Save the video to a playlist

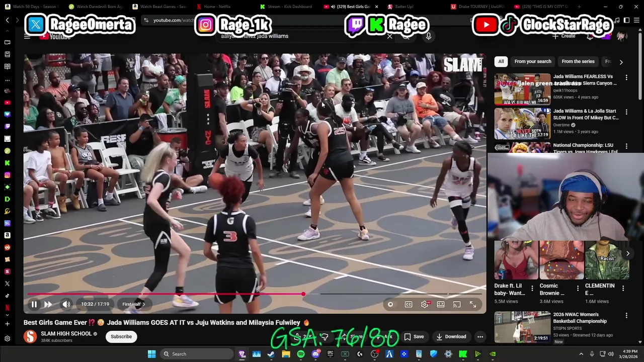pos(414,336)
